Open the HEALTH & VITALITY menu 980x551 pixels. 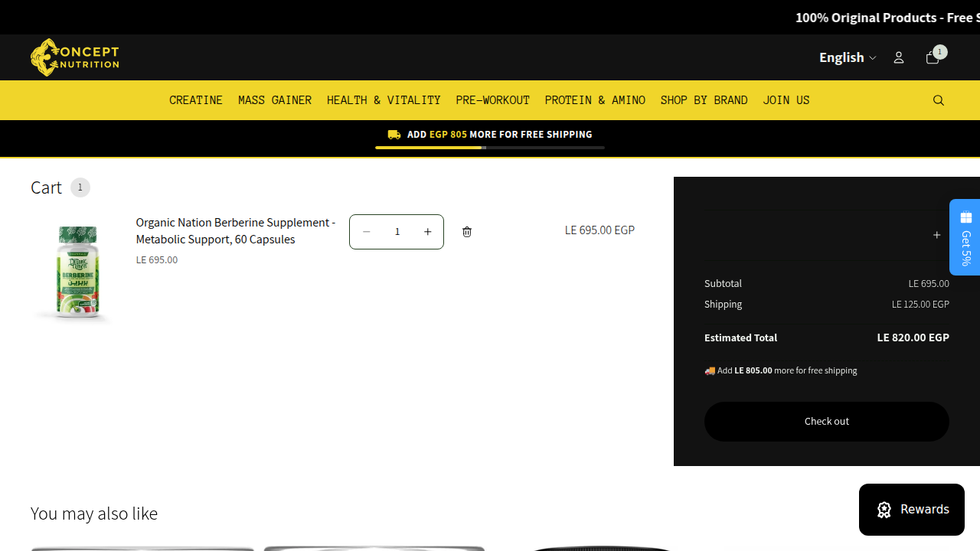point(384,100)
